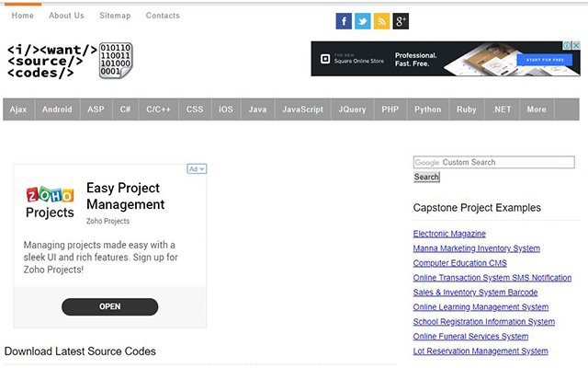Select the C/C++ category tab
Image resolution: width=588 pixels, height=368 pixels.
coord(158,109)
